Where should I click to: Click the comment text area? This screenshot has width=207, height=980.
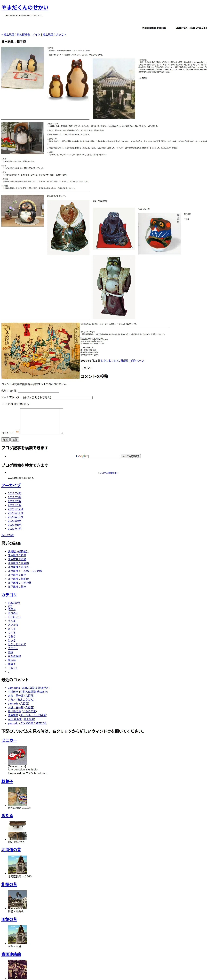tap(41, 421)
